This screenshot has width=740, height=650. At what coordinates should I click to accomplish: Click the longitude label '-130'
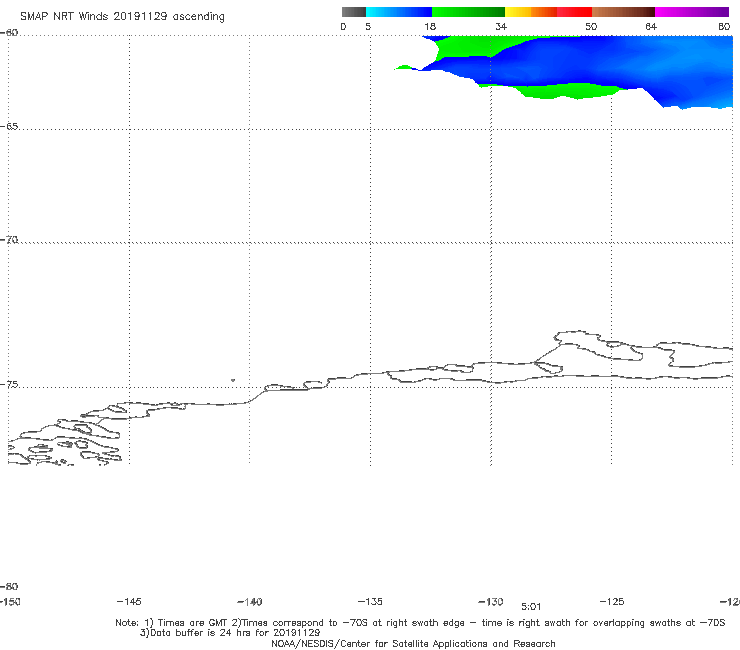(x=491, y=601)
